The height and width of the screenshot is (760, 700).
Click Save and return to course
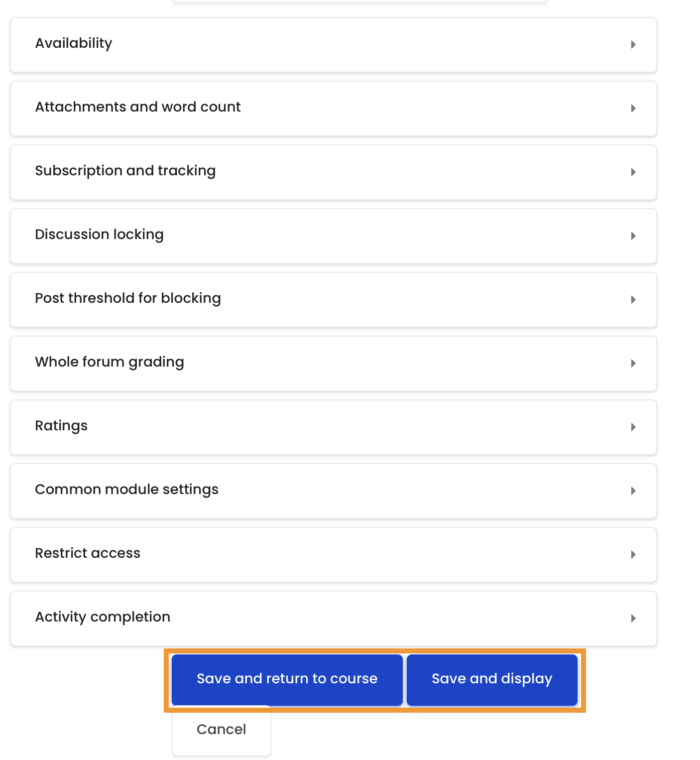(x=287, y=680)
